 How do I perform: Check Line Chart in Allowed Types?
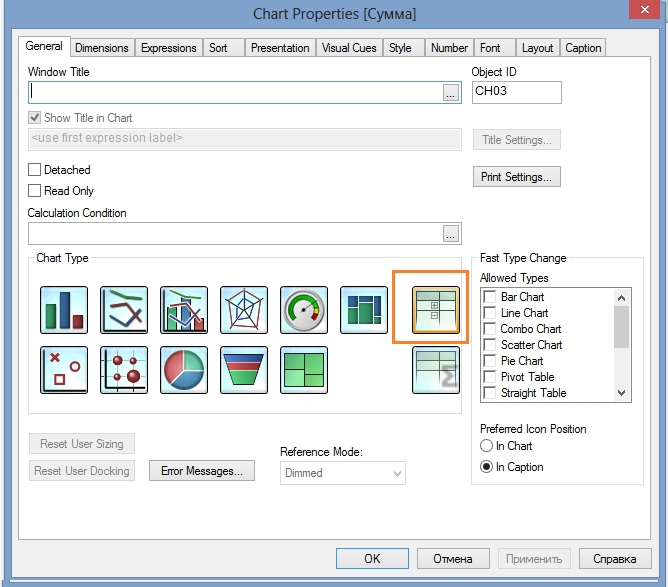tap(490, 313)
